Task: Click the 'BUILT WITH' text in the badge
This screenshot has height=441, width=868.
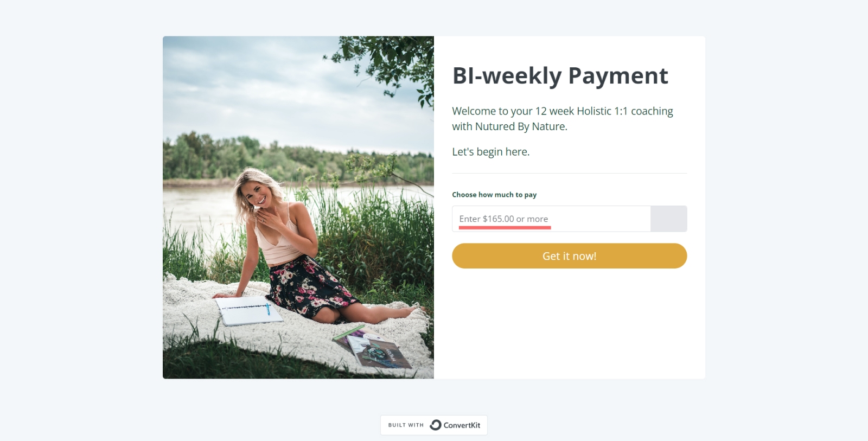Action: pyautogui.click(x=406, y=425)
